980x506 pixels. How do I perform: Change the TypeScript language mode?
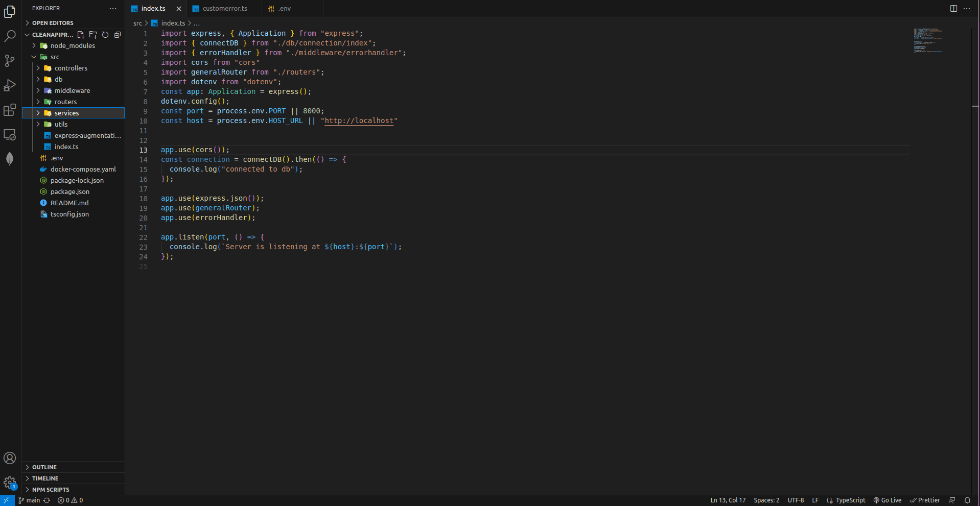tap(850, 500)
